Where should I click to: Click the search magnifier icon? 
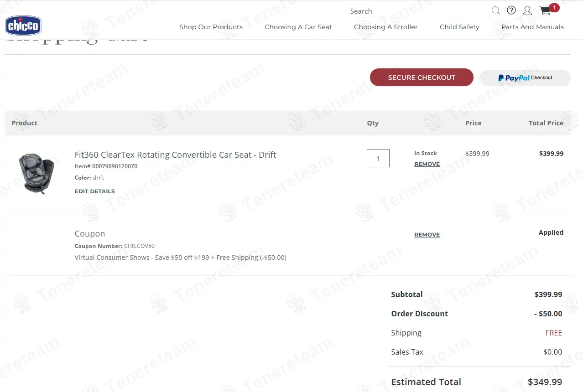pos(495,10)
